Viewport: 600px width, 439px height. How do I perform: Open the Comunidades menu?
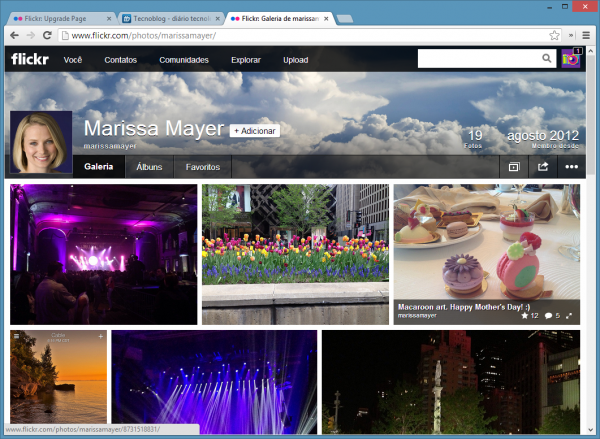point(184,60)
